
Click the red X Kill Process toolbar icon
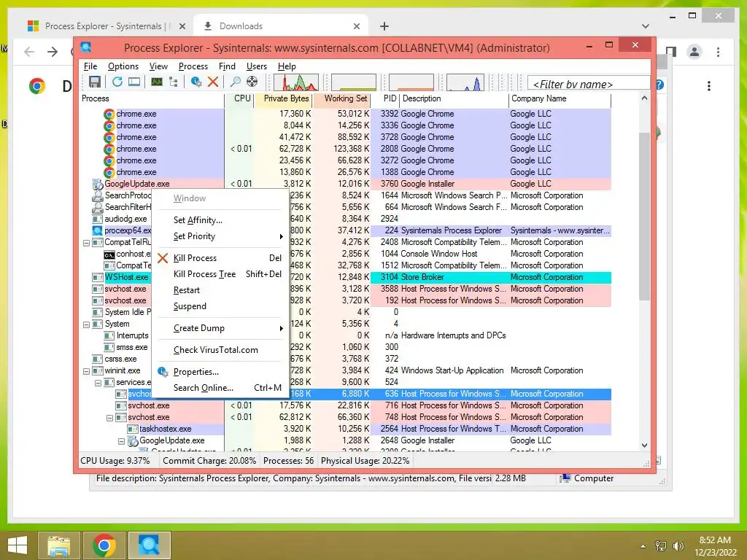(x=213, y=82)
